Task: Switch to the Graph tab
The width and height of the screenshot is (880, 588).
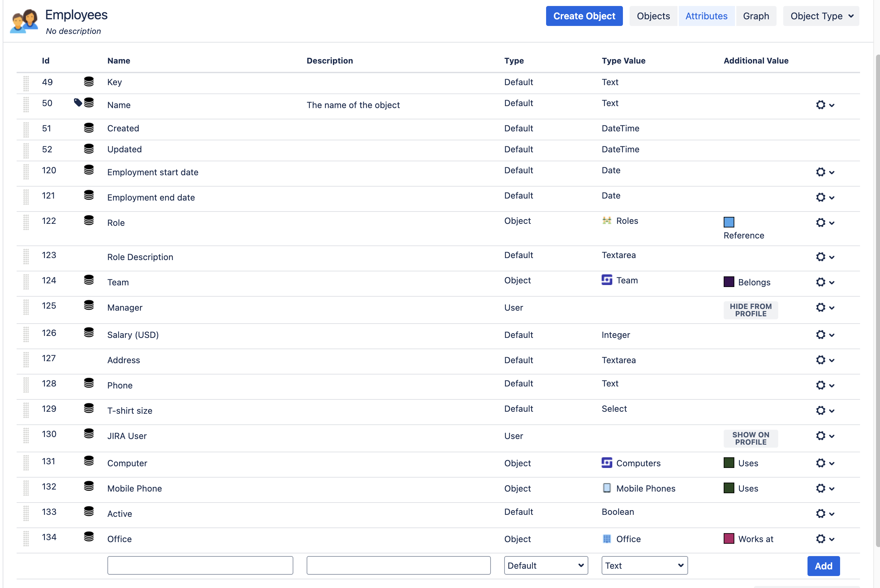Action: [756, 16]
